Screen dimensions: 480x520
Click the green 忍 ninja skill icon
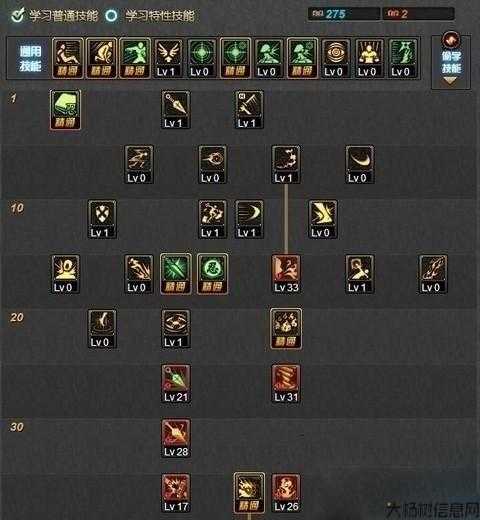point(212,274)
